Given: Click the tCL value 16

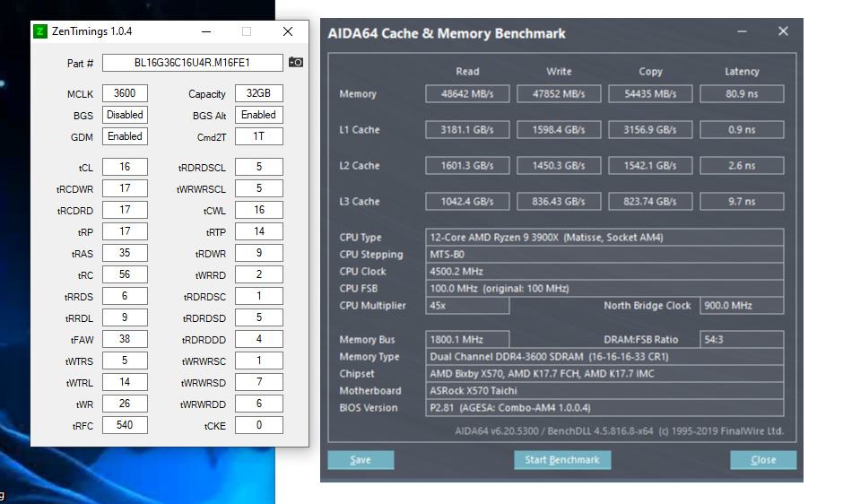Looking at the screenshot, I should [x=125, y=167].
